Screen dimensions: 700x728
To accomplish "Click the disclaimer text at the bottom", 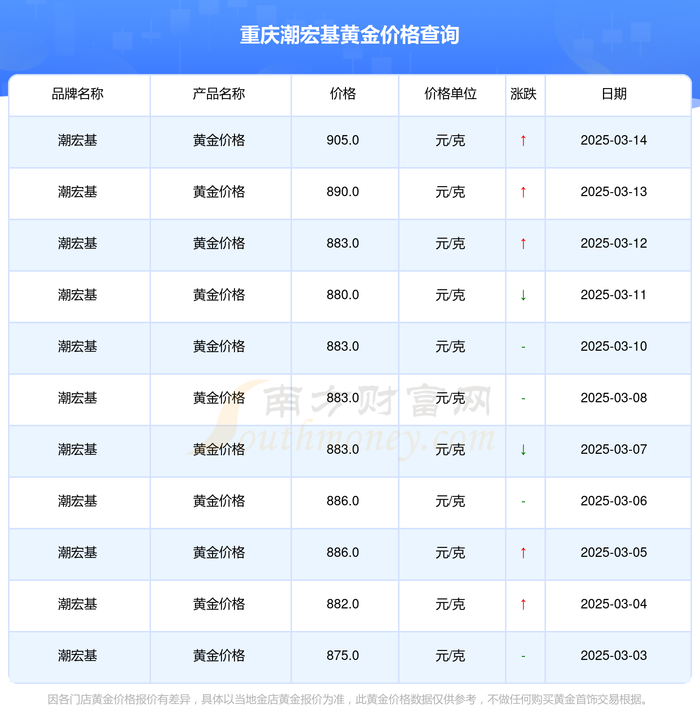I will click(349, 699).
